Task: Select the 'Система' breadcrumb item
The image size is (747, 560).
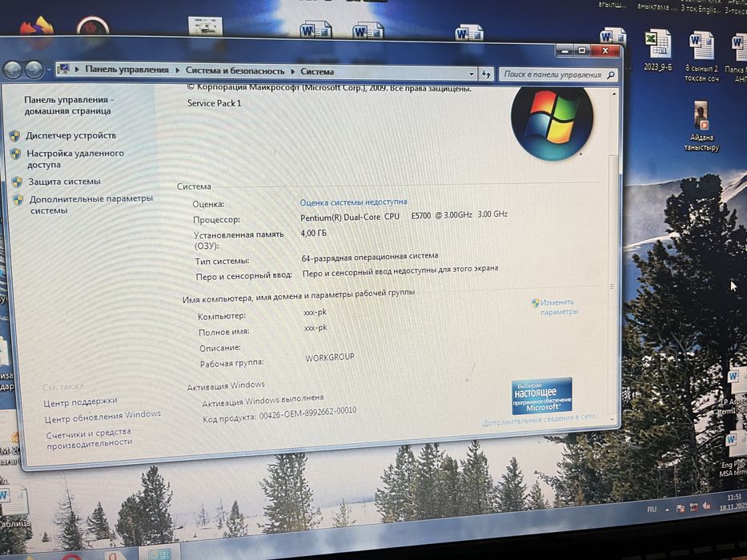Action: point(317,72)
